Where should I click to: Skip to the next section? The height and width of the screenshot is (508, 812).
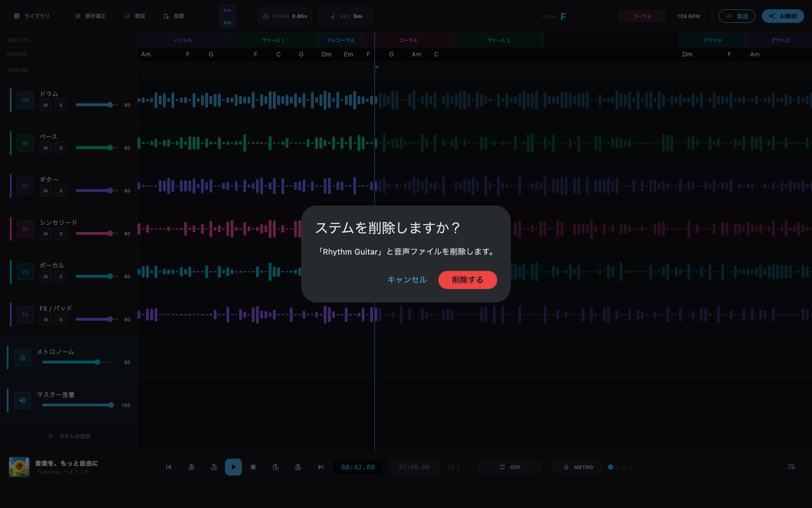(321, 467)
